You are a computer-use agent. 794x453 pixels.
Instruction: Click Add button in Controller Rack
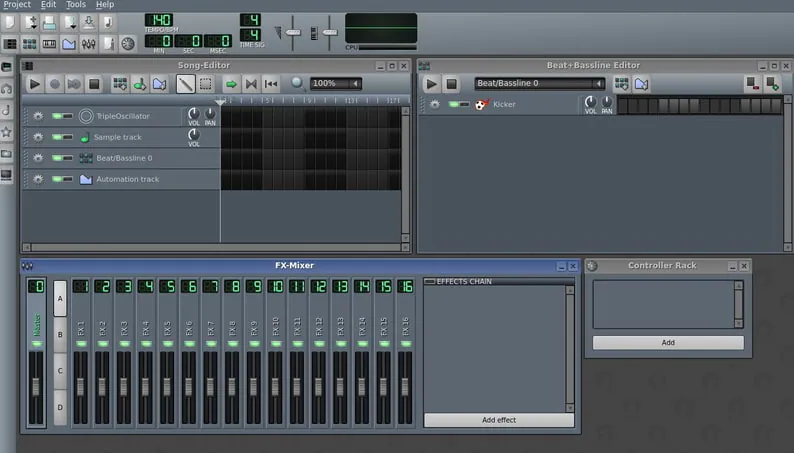coord(668,343)
